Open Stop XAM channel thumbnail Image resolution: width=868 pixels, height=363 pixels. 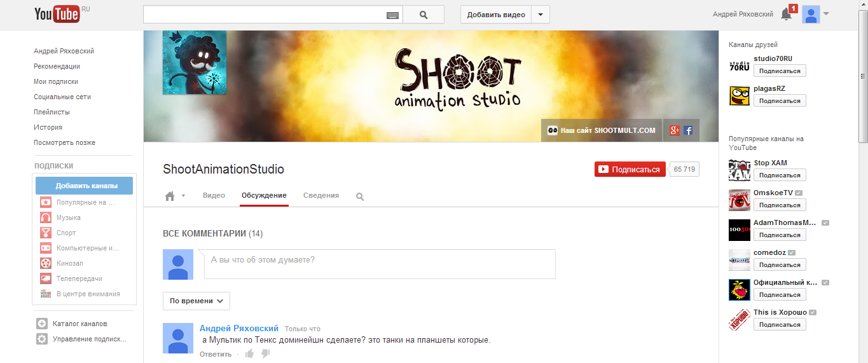(740, 170)
